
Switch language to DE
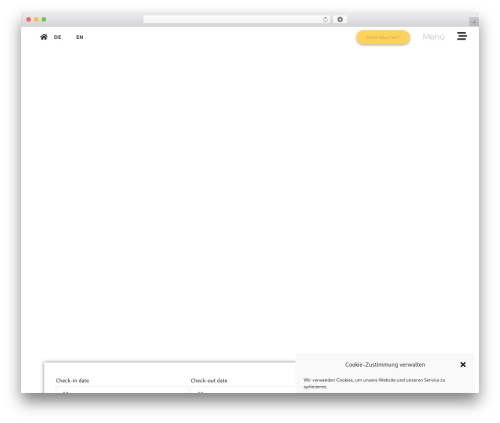pyautogui.click(x=57, y=37)
